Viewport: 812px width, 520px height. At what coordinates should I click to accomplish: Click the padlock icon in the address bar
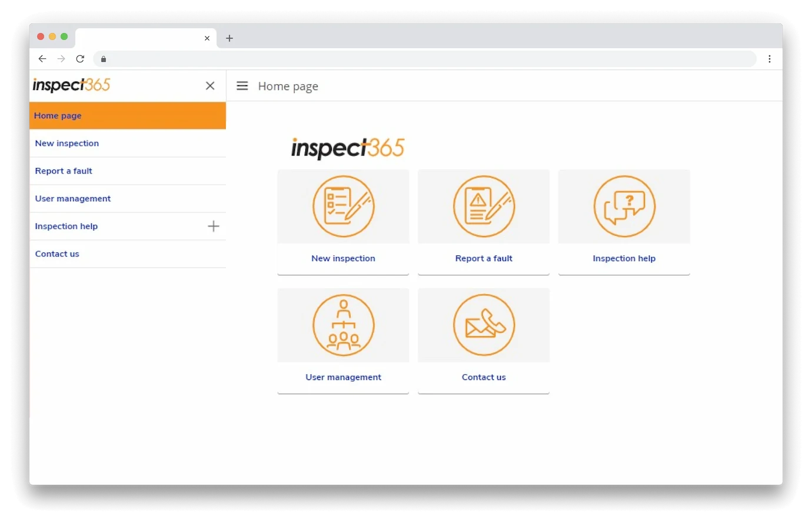[103, 59]
